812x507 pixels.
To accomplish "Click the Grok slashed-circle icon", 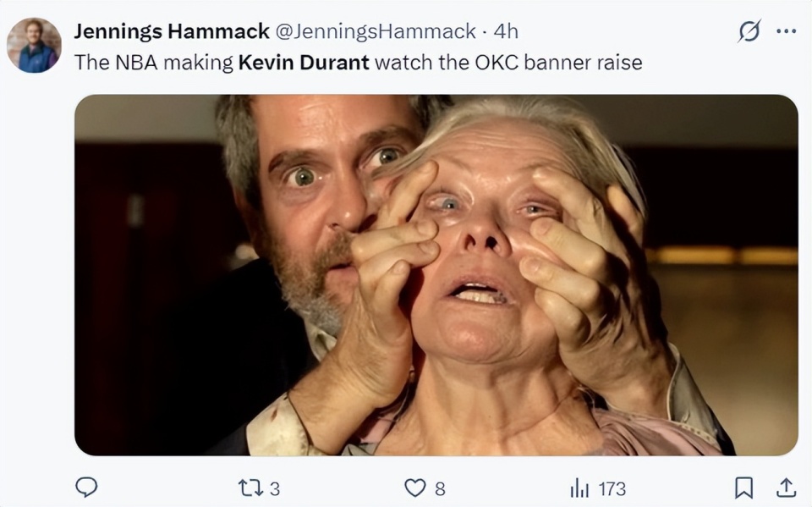I will point(749,31).
